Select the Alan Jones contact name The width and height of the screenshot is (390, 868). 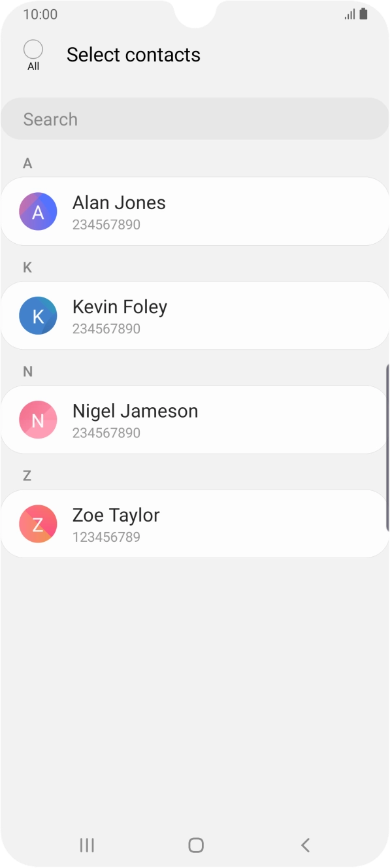pyautogui.click(x=119, y=203)
